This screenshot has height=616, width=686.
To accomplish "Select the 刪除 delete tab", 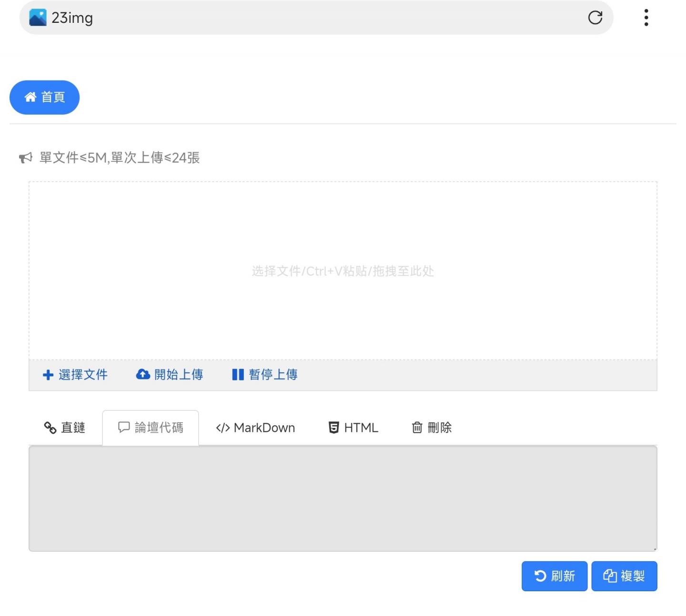I will pyautogui.click(x=431, y=427).
